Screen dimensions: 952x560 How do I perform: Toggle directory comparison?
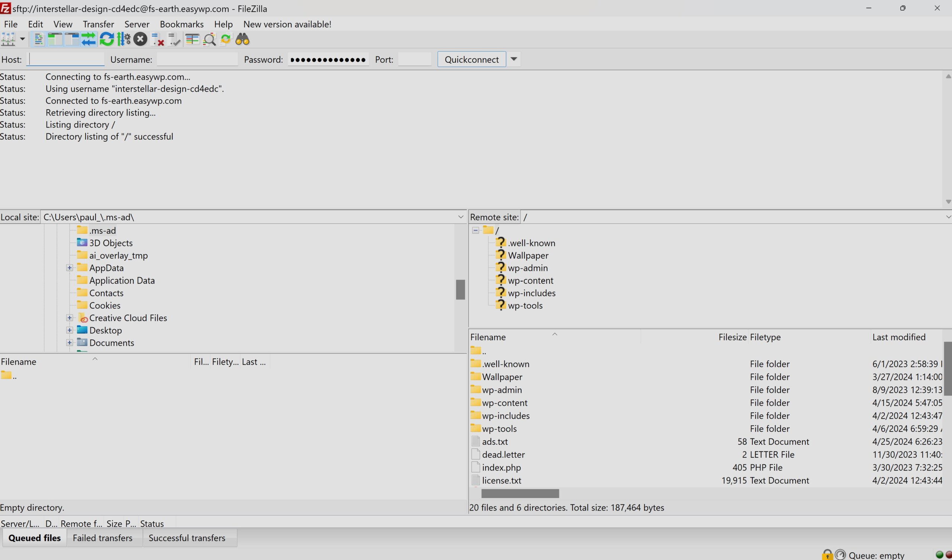(x=209, y=39)
